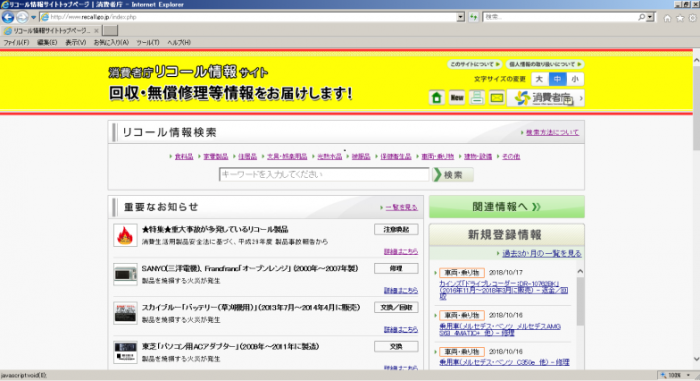Browse the 建物・設備 category link
The width and height of the screenshot is (700, 381).
[478, 156]
